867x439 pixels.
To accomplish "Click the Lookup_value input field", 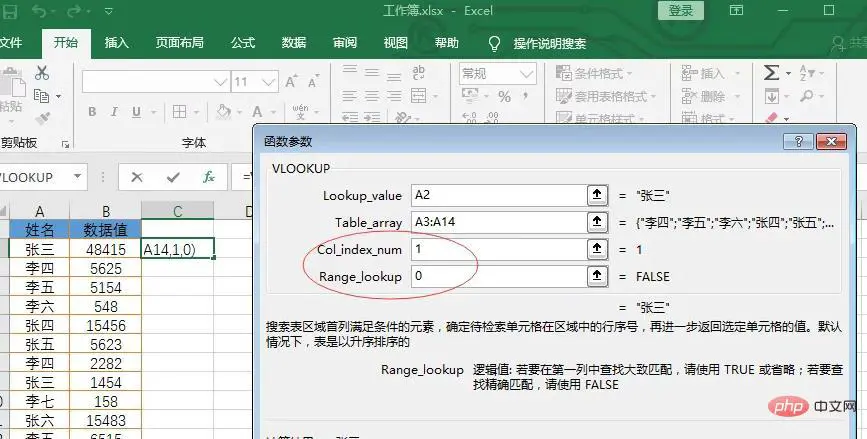I will click(x=499, y=195).
